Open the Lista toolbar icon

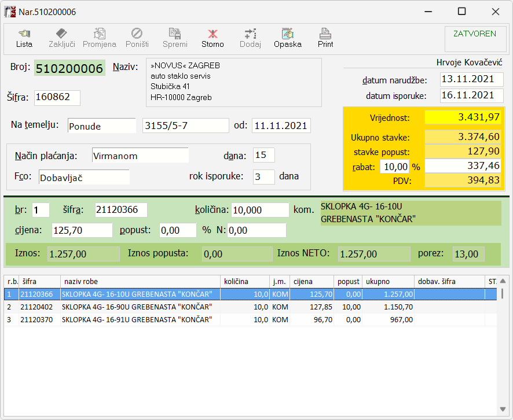24,38
